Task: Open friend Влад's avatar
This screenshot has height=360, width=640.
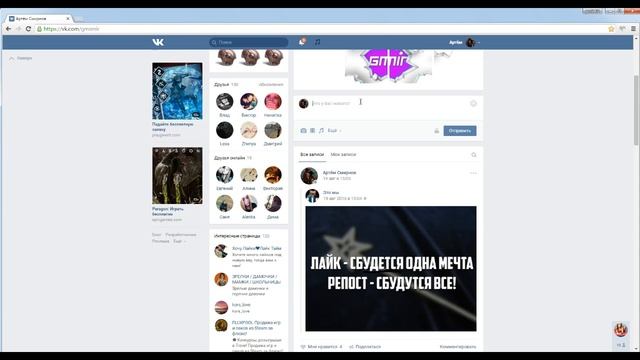Action: [224, 102]
